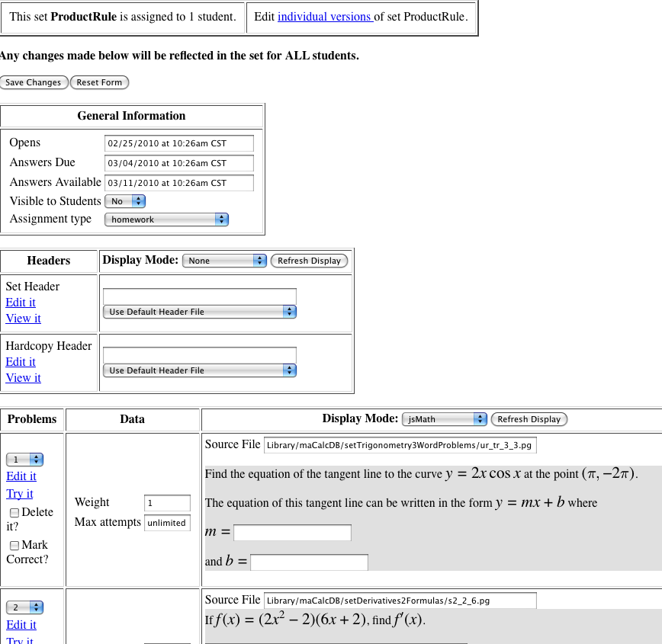This screenshot has width=662, height=644.
Task: Click Edit it for problem 1
Action: tap(21, 476)
